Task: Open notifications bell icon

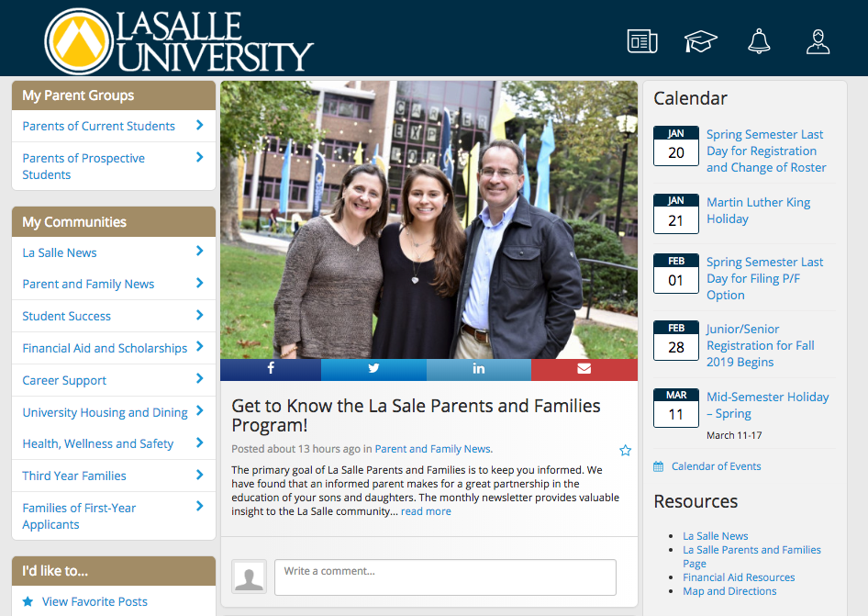Action: coord(759,41)
